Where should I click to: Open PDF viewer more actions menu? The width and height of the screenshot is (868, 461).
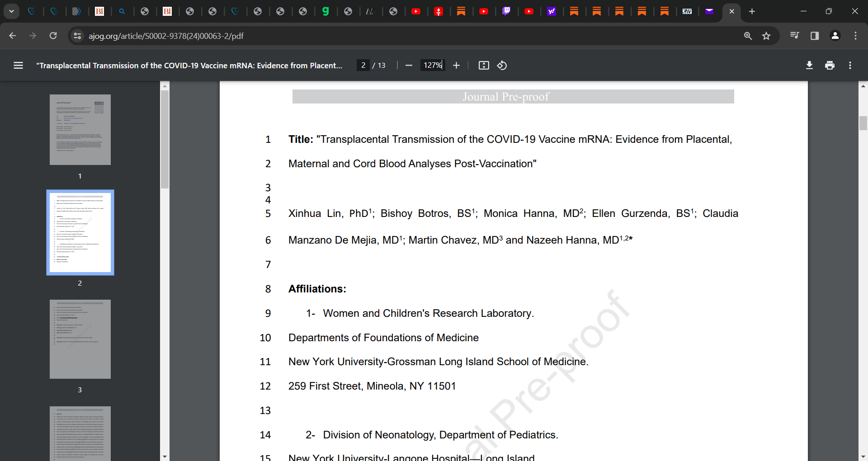(x=850, y=66)
